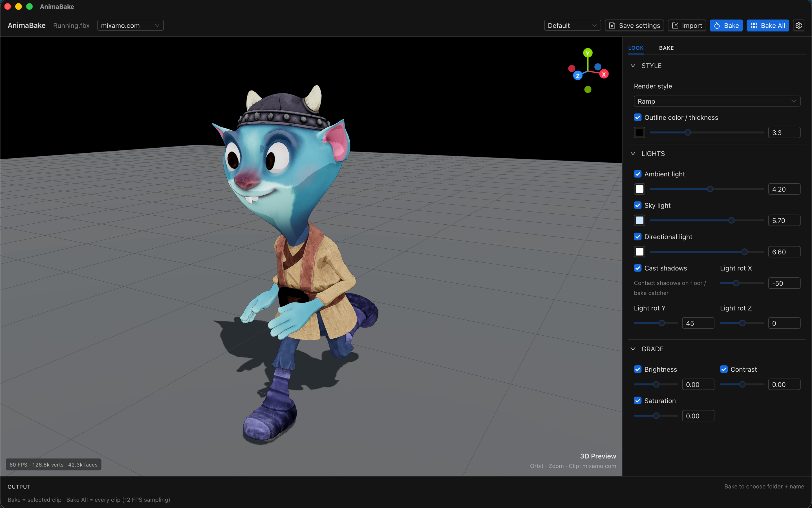
Task: Toggle the Contrast checkbox
Action: click(x=724, y=369)
